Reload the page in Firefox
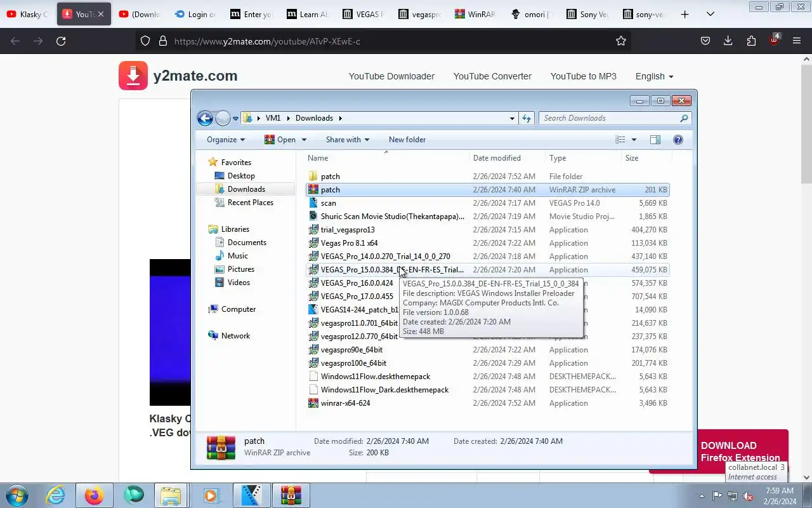 pyautogui.click(x=61, y=41)
